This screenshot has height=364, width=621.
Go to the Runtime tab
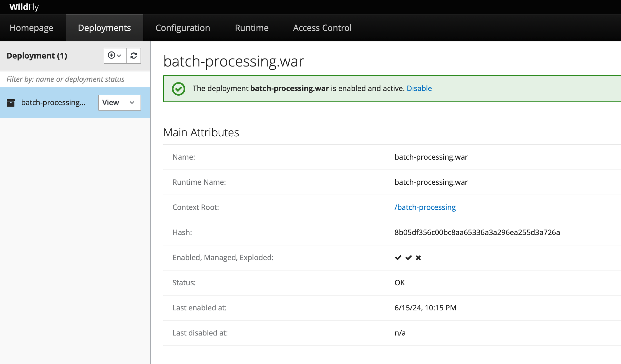point(252,28)
